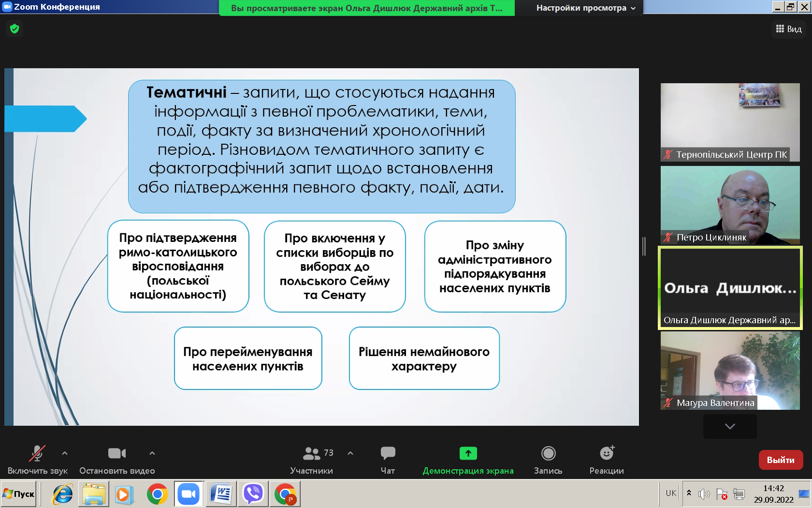The image size is (812, 508).
Task: Open the Реакции reactions menu
Action: 607,460
